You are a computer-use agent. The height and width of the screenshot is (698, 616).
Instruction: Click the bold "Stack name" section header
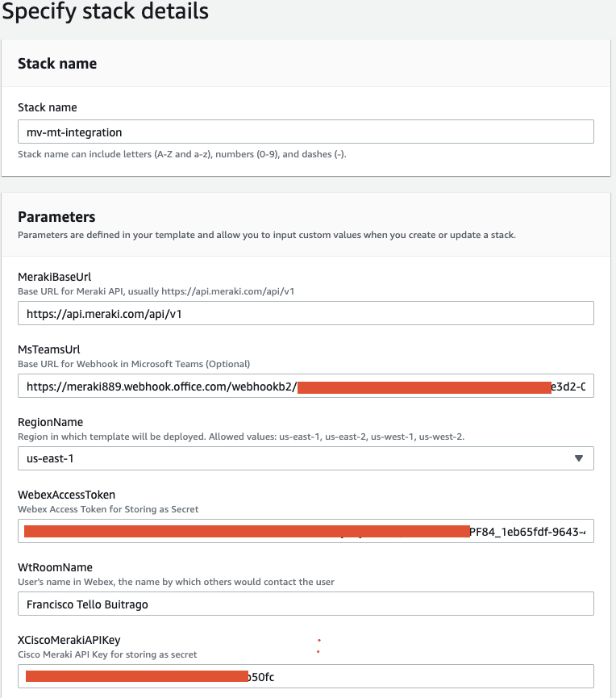point(57,64)
